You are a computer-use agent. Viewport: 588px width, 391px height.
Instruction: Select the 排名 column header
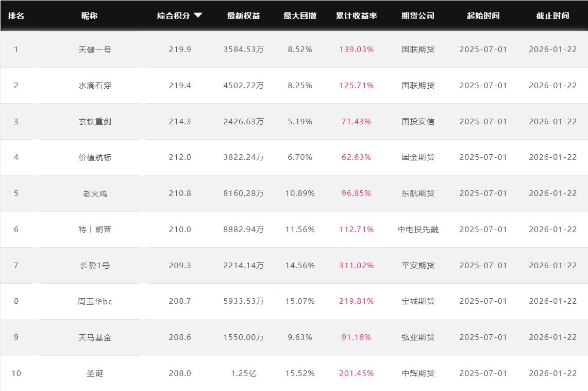tap(16, 15)
